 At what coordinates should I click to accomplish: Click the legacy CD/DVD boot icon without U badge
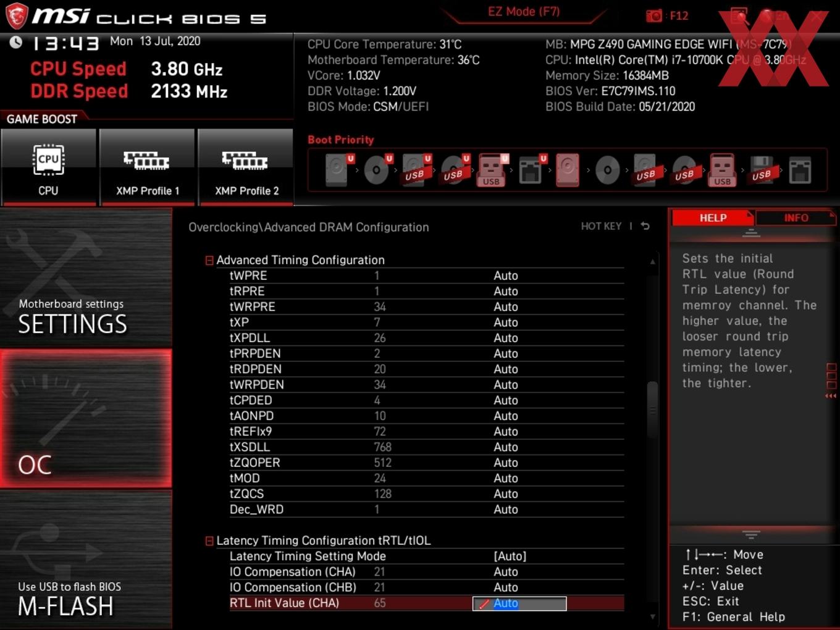tap(607, 170)
